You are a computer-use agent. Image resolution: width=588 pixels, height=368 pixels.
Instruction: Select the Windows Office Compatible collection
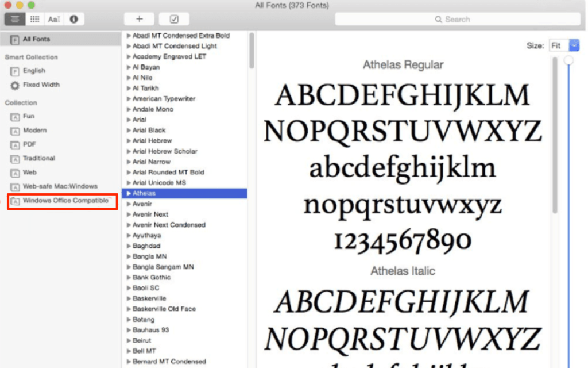tap(62, 201)
